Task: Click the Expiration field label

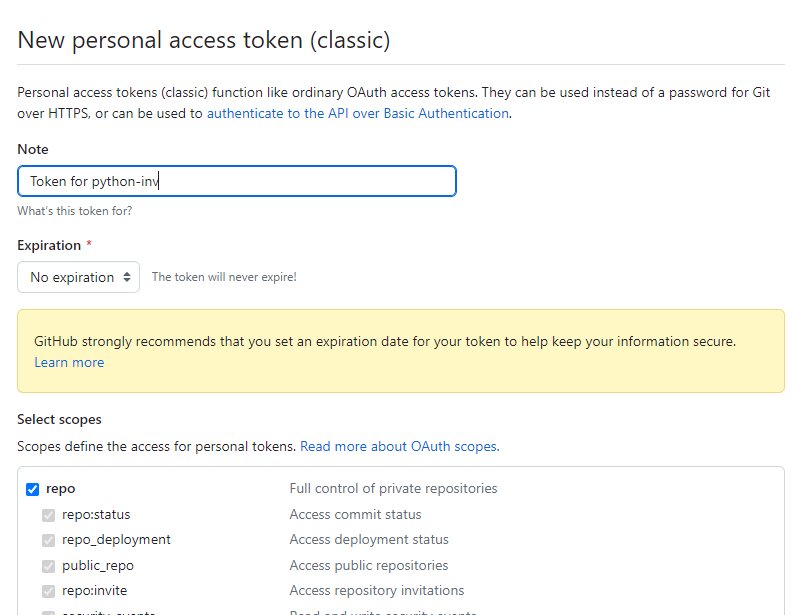Action: pyautogui.click(x=49, y=245)
